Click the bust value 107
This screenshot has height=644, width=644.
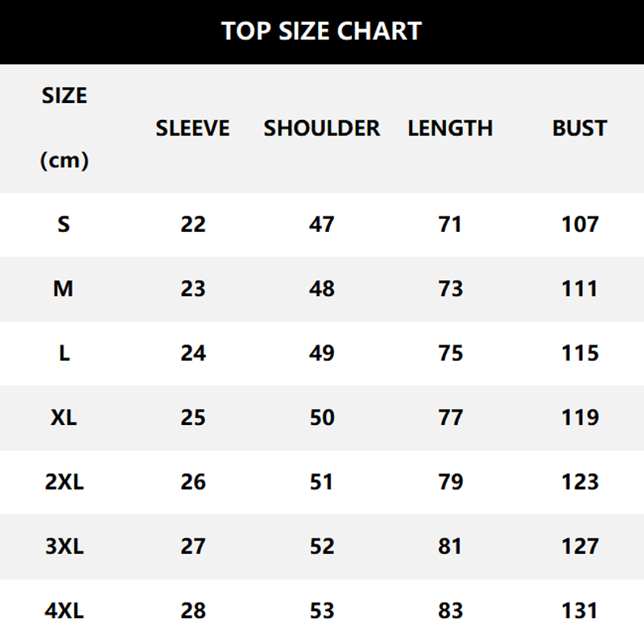click(x=580, y=225)
